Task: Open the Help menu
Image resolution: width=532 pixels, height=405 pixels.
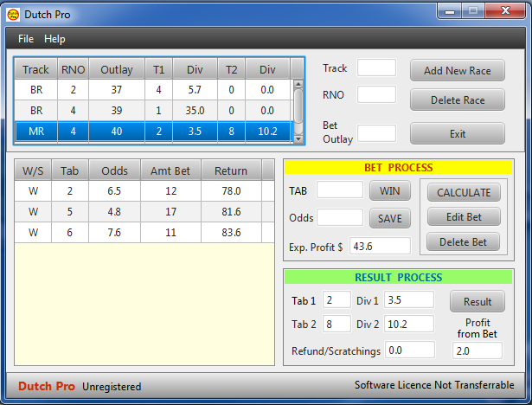Action: 54,39
